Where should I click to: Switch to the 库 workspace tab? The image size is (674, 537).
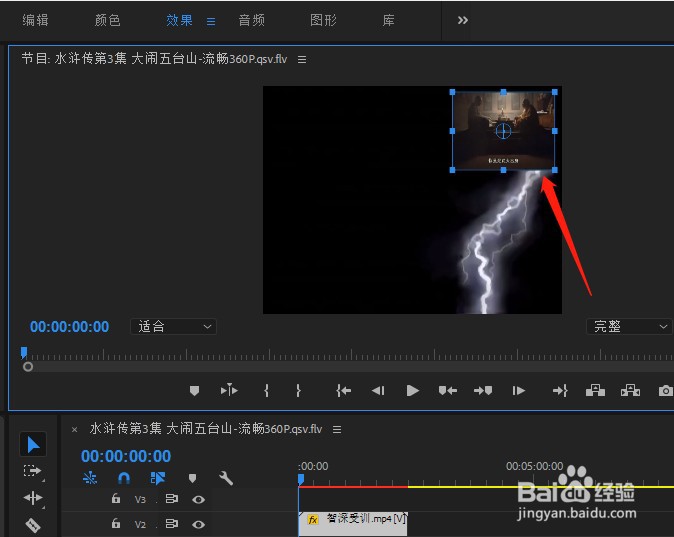tap(388, 20)
